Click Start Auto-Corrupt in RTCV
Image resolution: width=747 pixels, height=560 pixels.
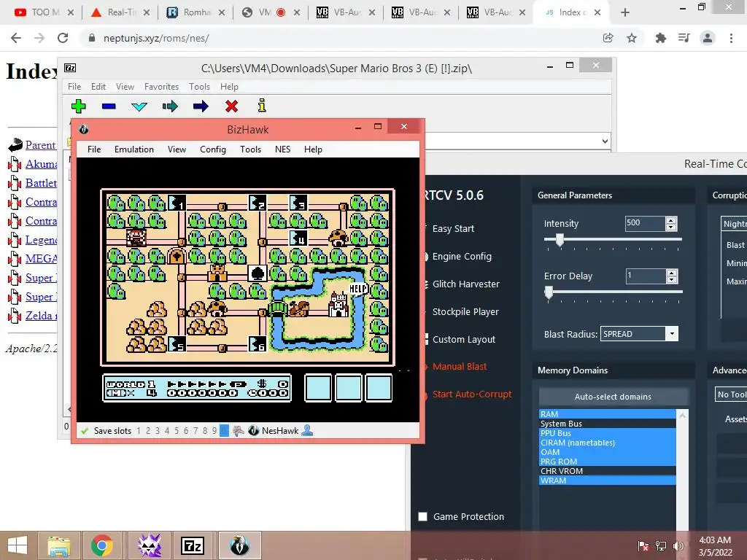click(472, 394)
